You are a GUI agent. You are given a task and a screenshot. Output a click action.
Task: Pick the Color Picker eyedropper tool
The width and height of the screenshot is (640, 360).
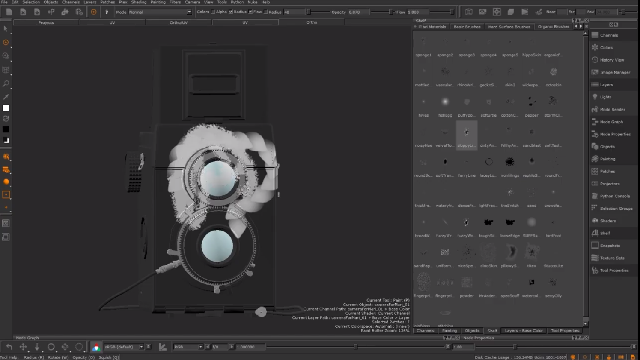click(6, 97)
